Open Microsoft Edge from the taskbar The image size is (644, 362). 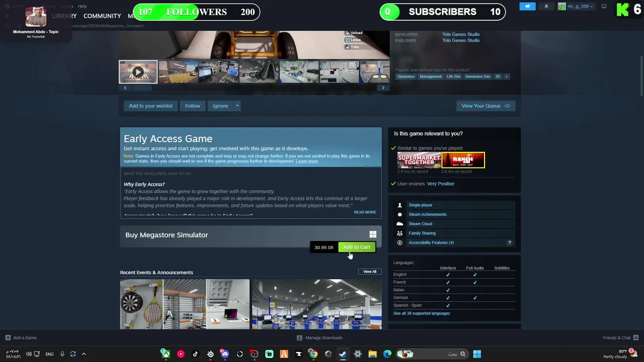point(387,354)
